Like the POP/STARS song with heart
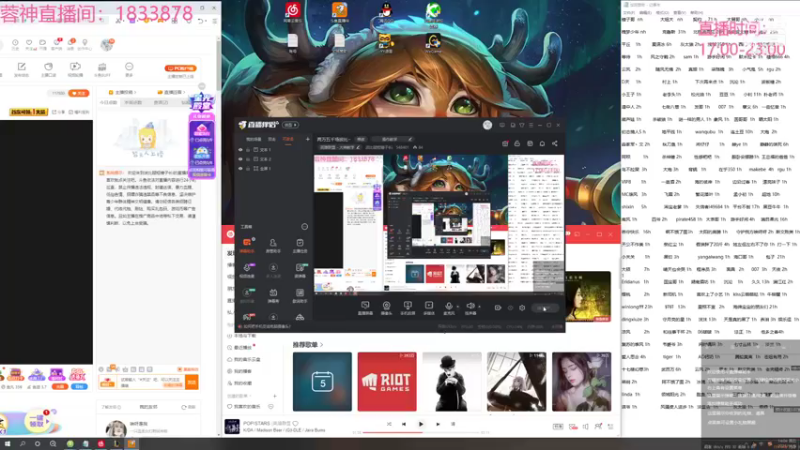The height and width of the screenshot is (450, 800). pos(295,423)
